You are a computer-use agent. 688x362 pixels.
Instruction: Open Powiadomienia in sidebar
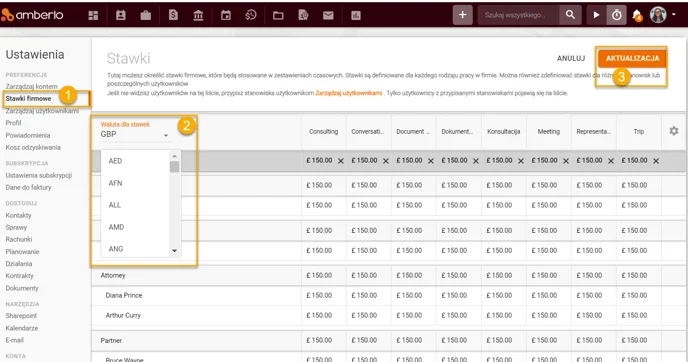click(28, 136)
